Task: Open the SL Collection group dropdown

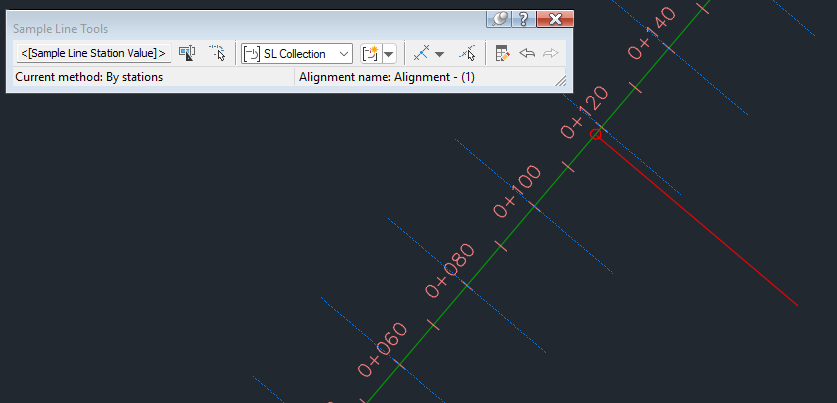Action: click(297, 53)
